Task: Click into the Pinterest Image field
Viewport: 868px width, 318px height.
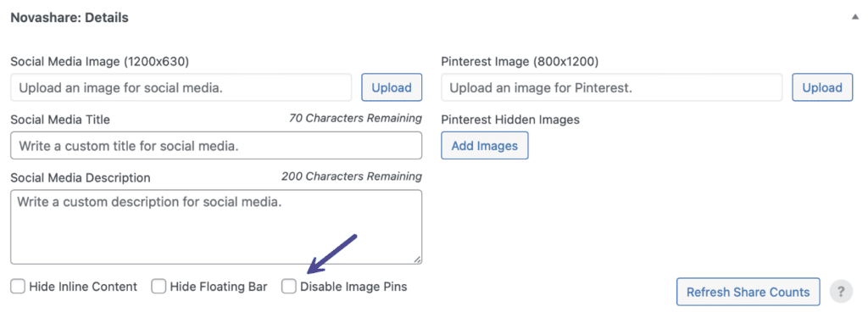Action: [x=612, y=87]
